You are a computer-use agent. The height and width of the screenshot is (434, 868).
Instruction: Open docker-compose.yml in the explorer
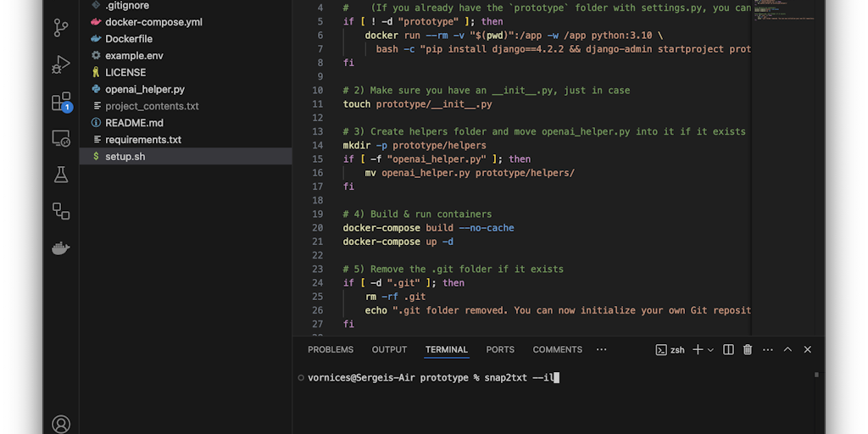pyautogui.click(x=153, y=22)
